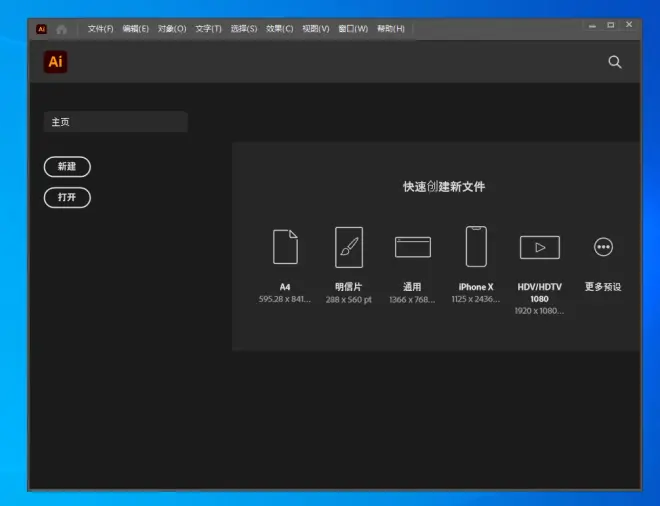Image resolution: width=660 pixels, height=506 pixels.
Task: Click the 新建 button
Action: point(67,167)
